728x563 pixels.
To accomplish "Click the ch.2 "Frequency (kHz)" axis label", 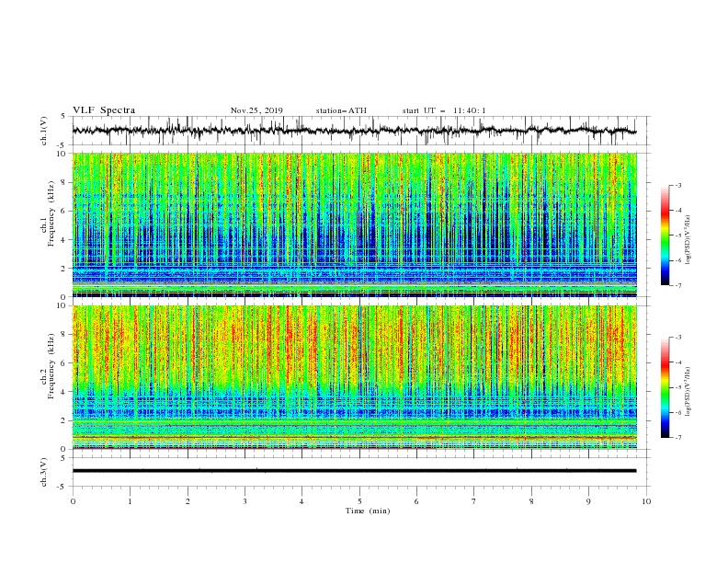I will 51,366.
